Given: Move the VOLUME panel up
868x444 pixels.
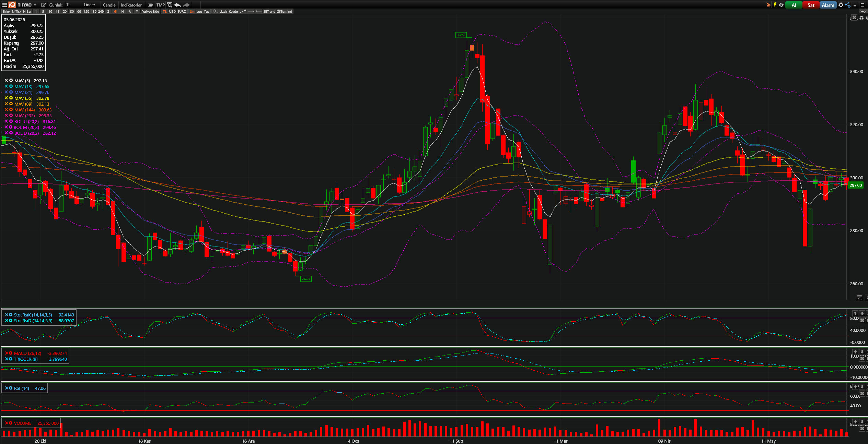Looking at the screenshot, I should 855,422.
